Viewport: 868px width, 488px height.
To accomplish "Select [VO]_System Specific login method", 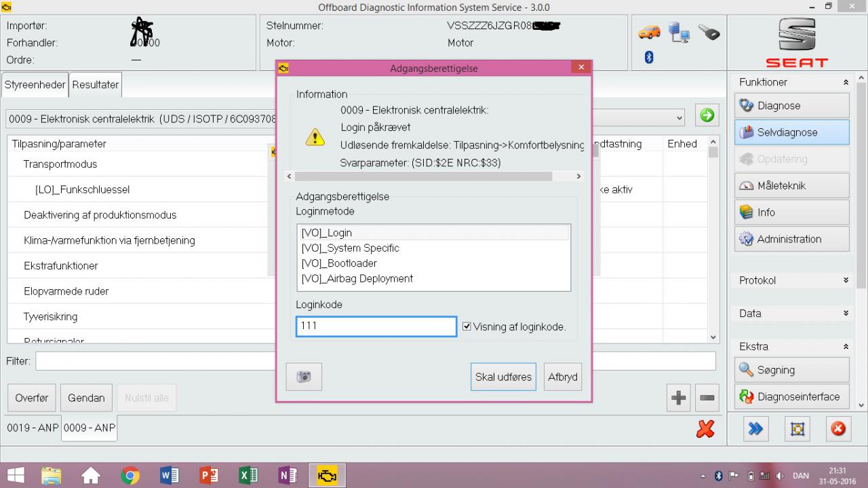I will tap(351, 248).
